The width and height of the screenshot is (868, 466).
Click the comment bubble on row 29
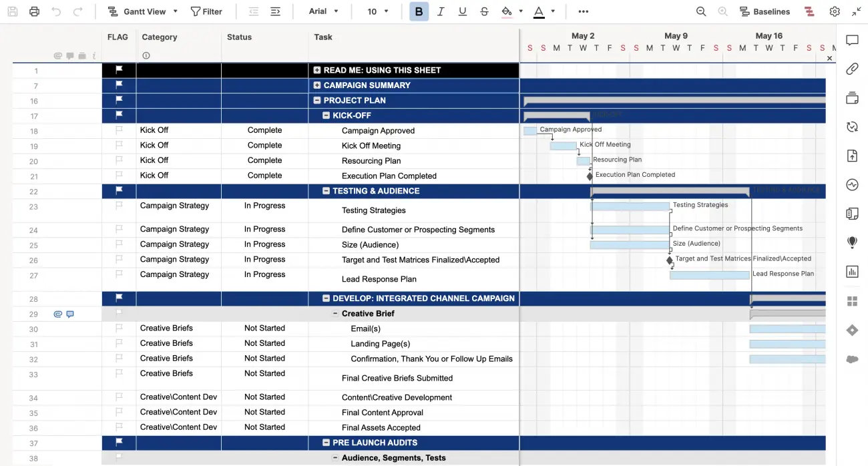[69, 314]
